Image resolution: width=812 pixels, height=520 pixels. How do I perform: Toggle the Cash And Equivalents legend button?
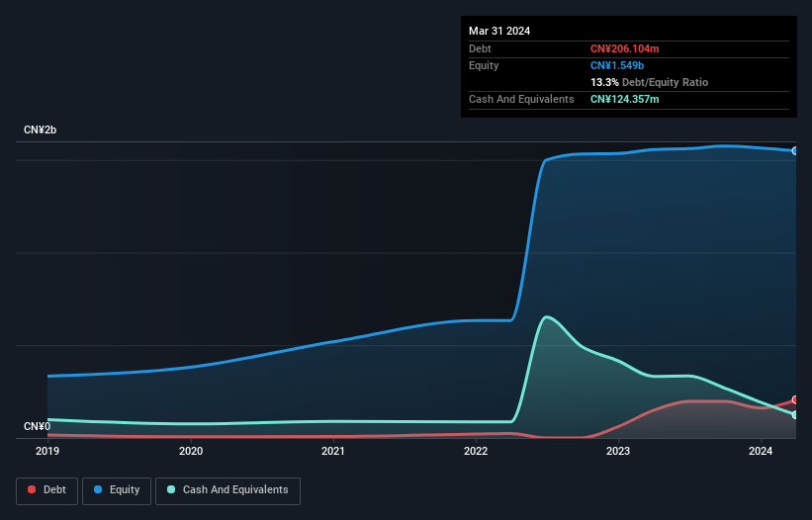227,490
